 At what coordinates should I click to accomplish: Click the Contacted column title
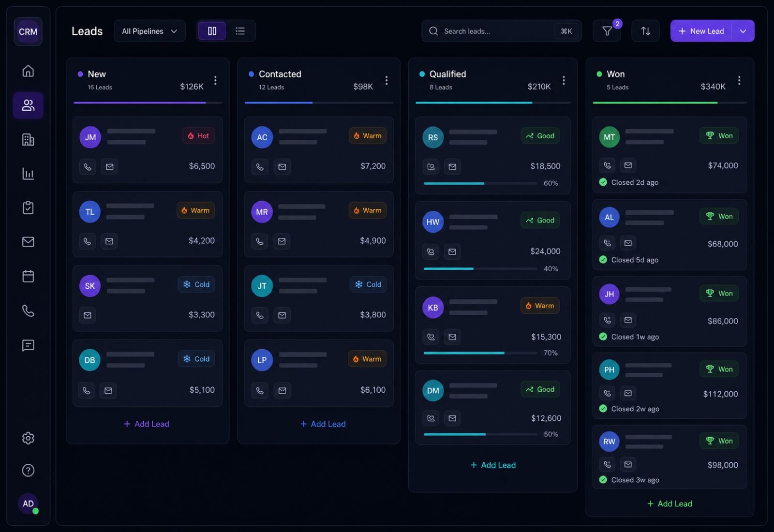[x=280, y=74]
